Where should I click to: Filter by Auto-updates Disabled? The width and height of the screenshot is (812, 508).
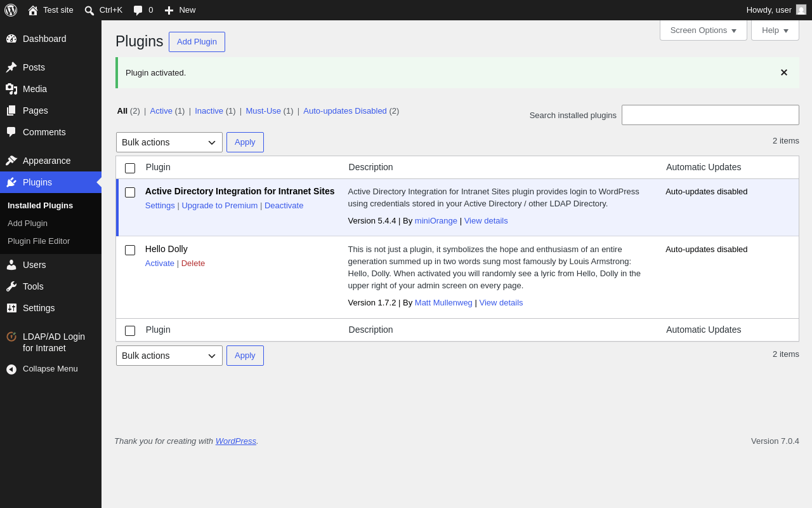coord(345,111)
